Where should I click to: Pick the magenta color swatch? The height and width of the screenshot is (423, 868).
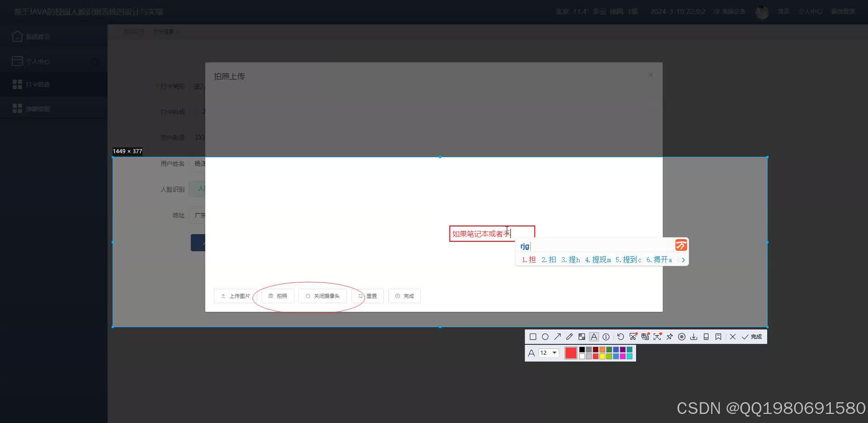623,357
